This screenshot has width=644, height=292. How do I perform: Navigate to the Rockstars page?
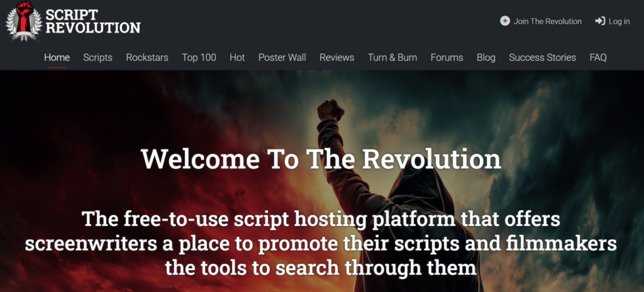(147, 57)
